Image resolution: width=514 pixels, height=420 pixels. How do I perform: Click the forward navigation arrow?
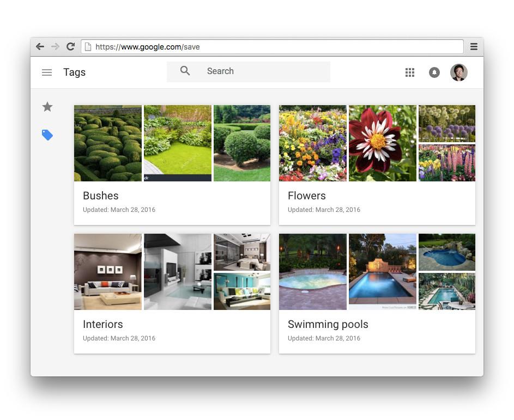pyautogui.click(x=55, y=46)
